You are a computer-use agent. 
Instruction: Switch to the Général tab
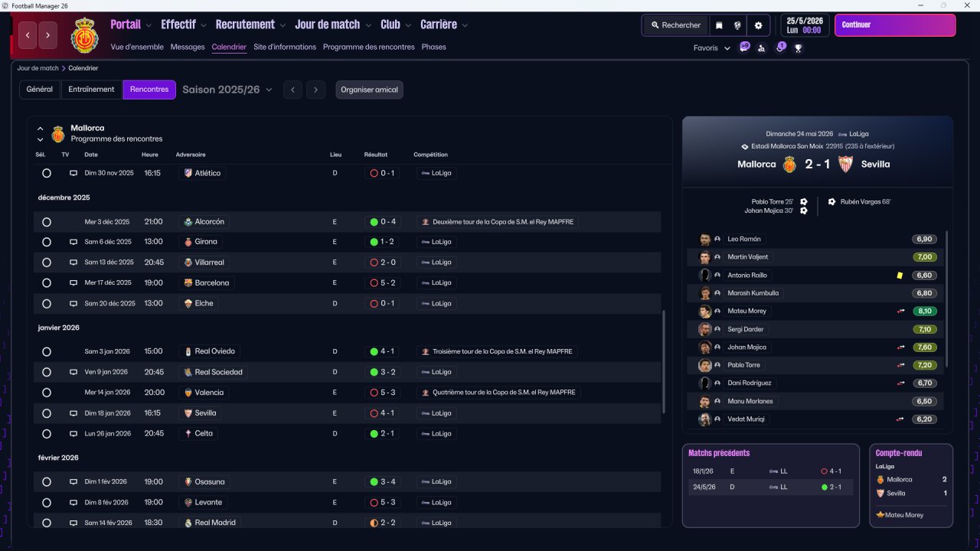point(40,90)
